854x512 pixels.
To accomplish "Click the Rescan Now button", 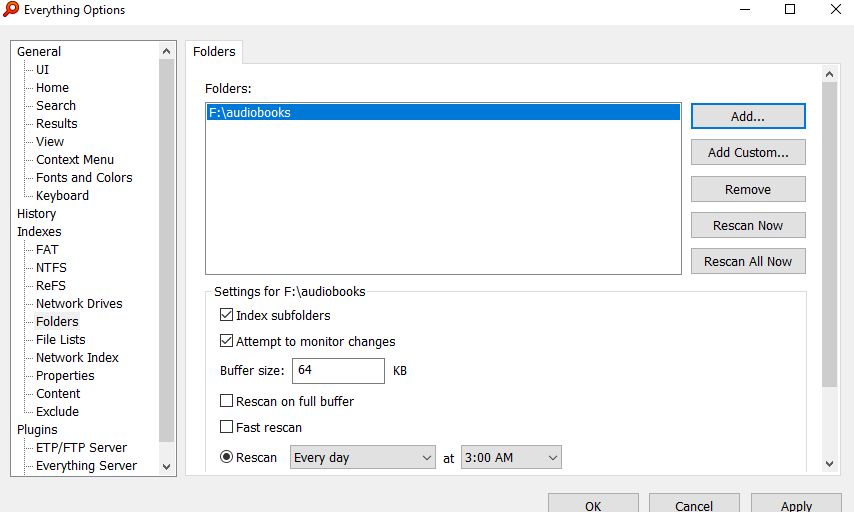I will click(x=748, y=225).
